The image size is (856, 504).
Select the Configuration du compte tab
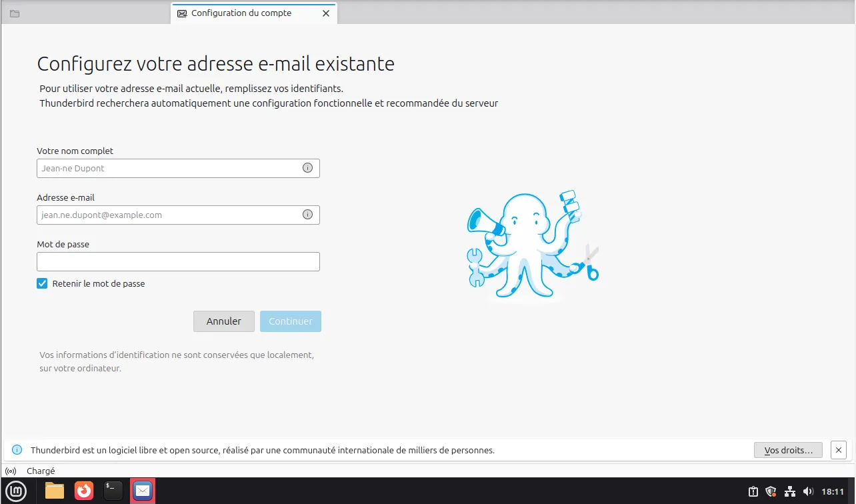click(241, 13)
